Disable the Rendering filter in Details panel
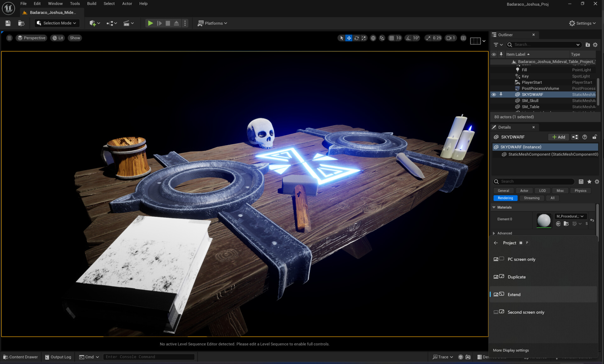This screenshot has width=604, height=364. [505, 198]
